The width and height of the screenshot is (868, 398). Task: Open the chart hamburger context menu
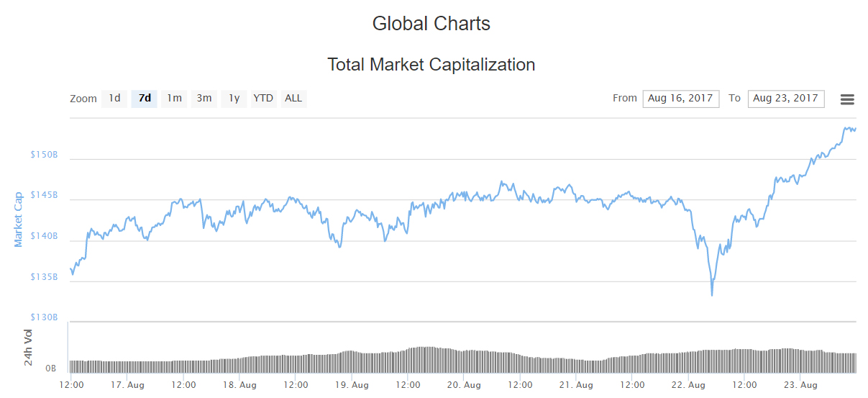(x=847, y=99)
